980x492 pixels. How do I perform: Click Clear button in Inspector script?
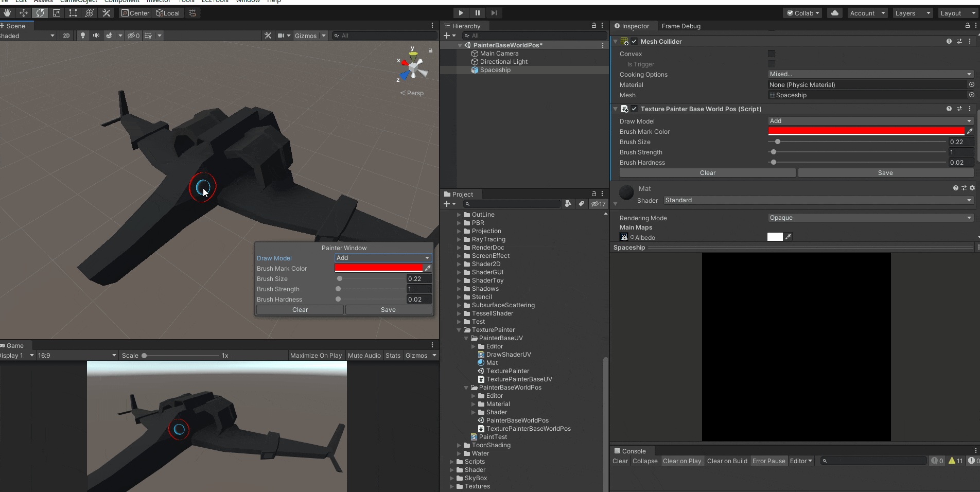click(708, 172)
